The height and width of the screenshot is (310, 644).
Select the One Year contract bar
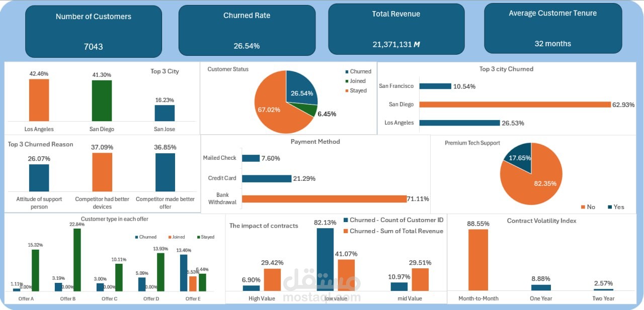541,287
